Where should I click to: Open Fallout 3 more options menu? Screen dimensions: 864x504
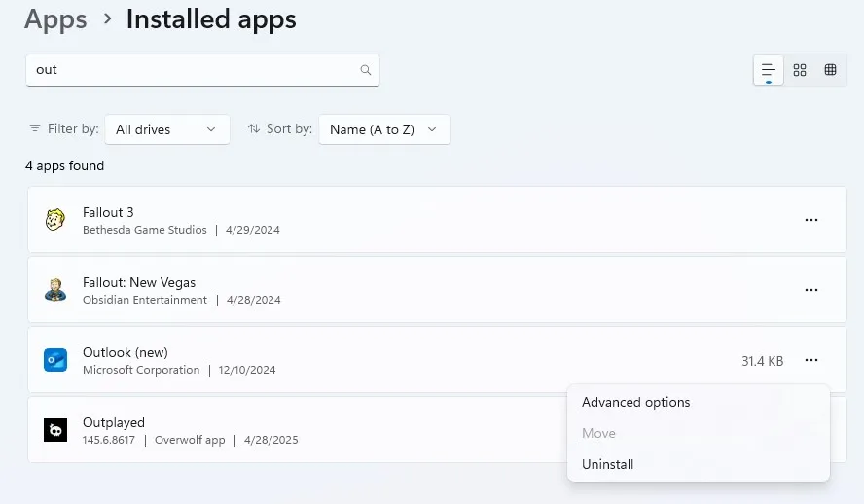pyautogui.click(x=811, y=220)
